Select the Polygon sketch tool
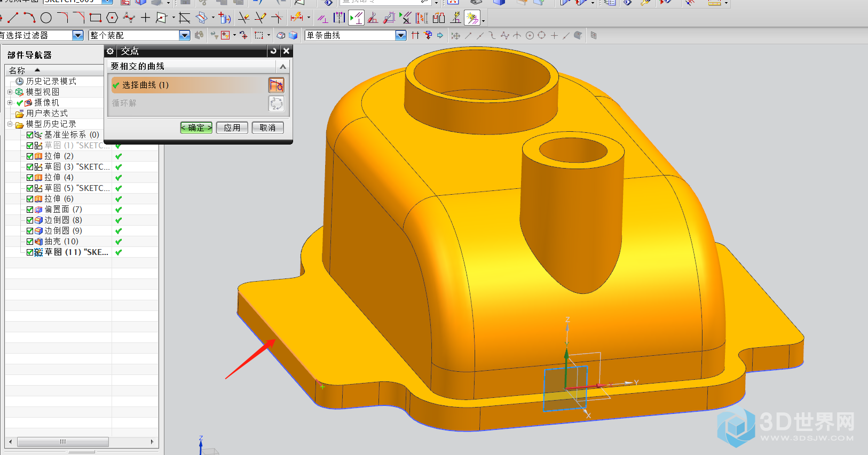This screenshot has height=455, width=868. point(112,18)
